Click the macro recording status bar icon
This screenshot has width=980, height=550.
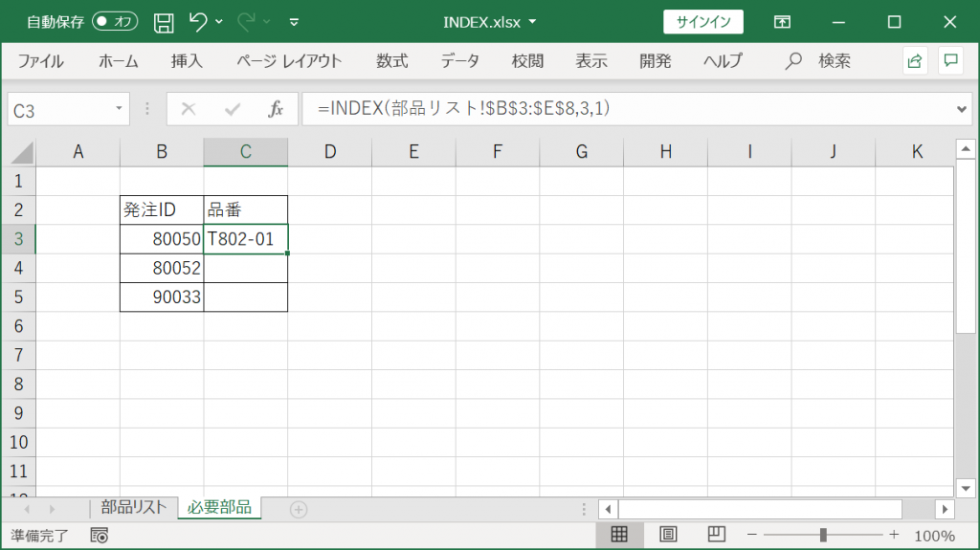point(100,536)
